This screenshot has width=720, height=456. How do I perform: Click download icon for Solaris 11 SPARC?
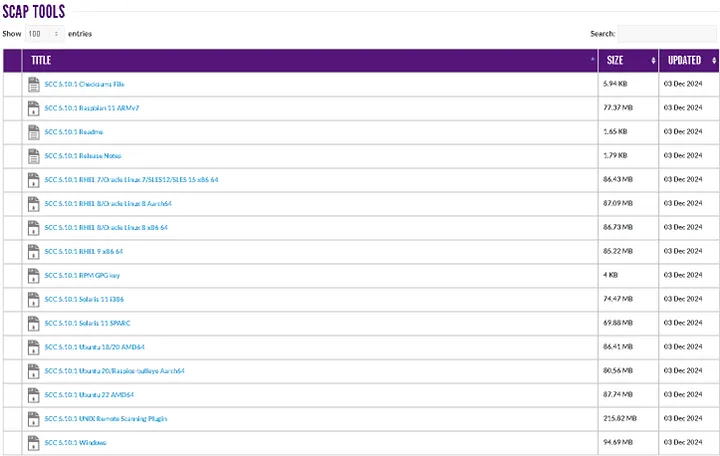[x=34, y=323]
